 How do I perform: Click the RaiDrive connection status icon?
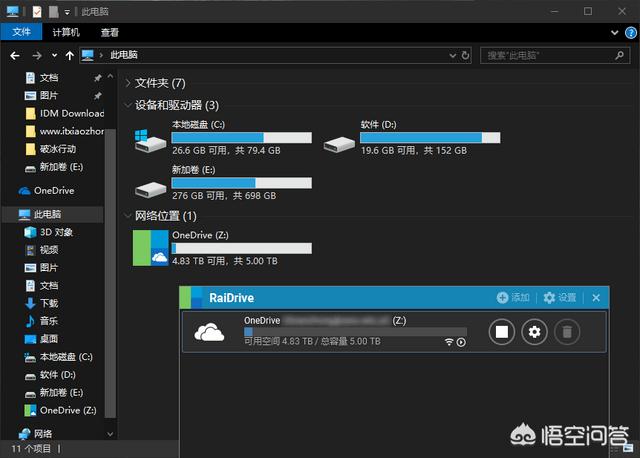pos(449,342)
